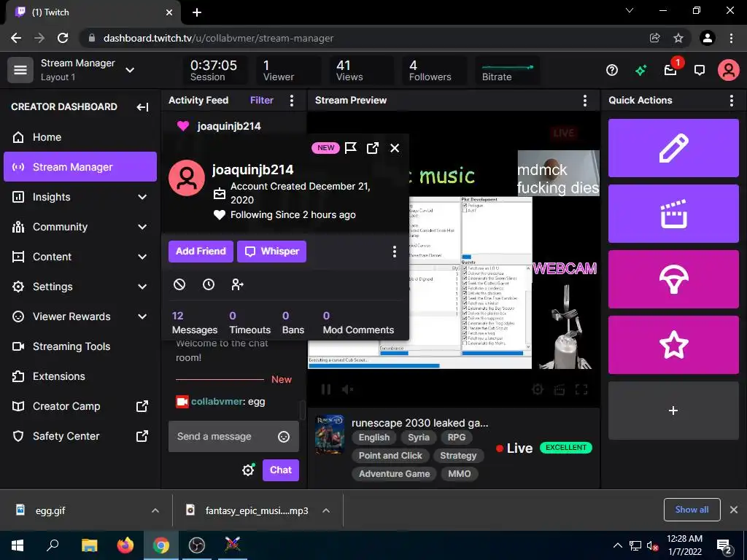Open the user avatar account menu
The image size is (747, 560).
(729, 70)
